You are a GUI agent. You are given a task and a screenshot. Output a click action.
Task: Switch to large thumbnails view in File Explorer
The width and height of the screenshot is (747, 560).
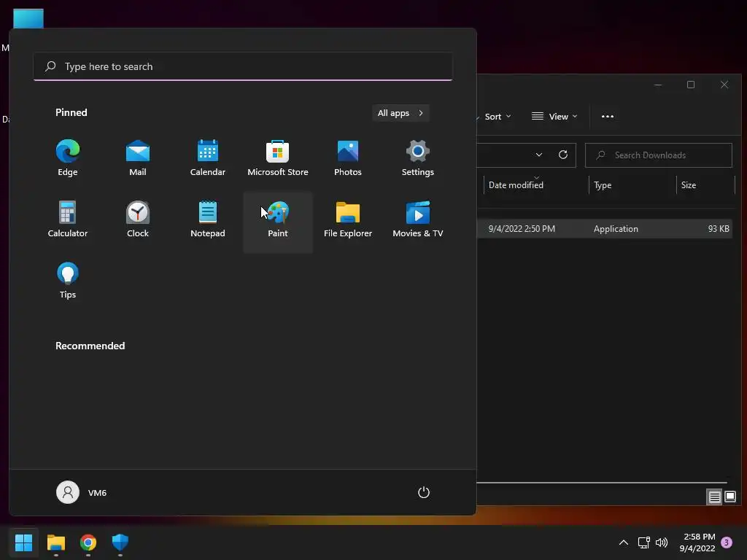tap(729, 497)
